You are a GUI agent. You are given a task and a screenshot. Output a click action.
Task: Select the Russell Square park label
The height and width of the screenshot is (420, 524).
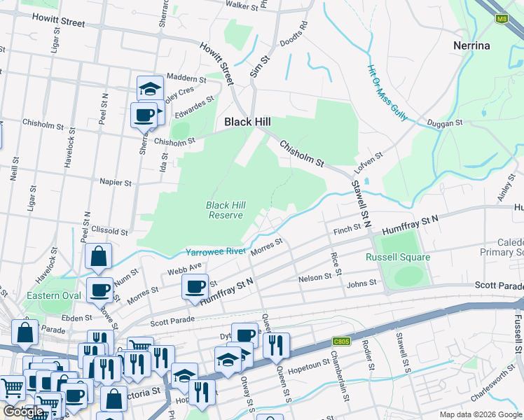(398, 258)
